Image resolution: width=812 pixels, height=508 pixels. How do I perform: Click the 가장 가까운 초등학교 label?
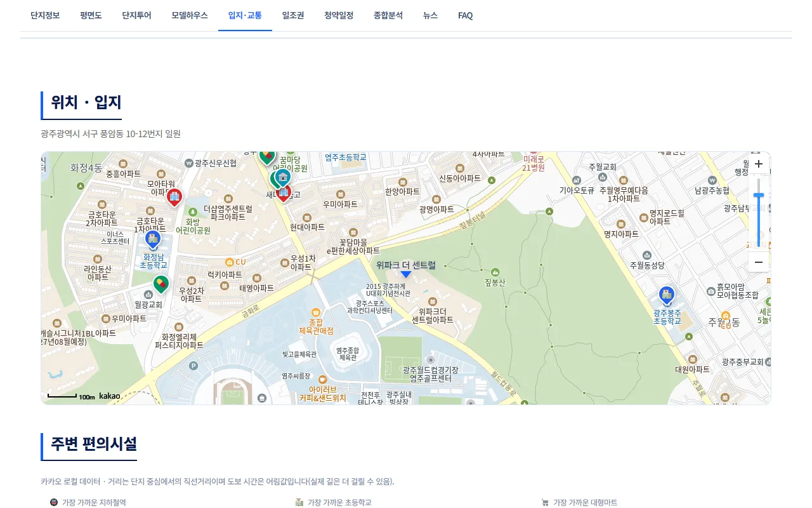point(339,502)
